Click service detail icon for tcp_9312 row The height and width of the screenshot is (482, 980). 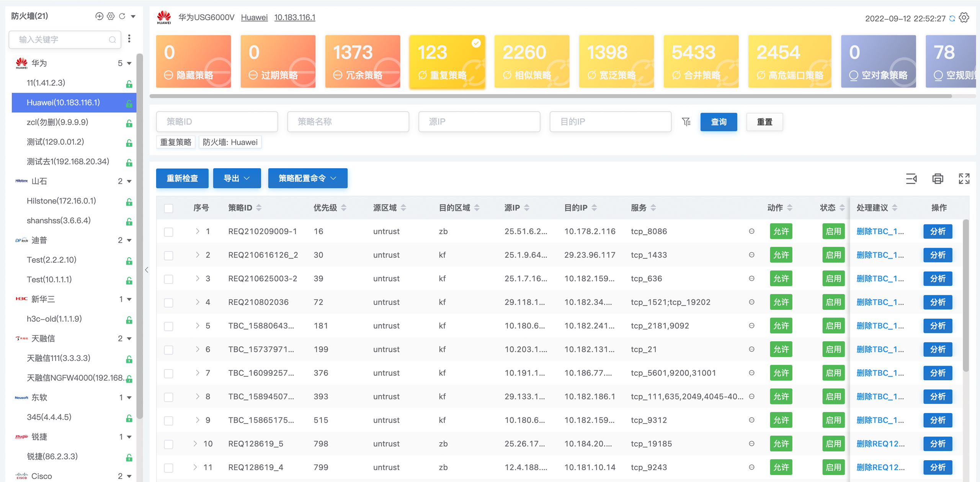(x=751, y=420)
